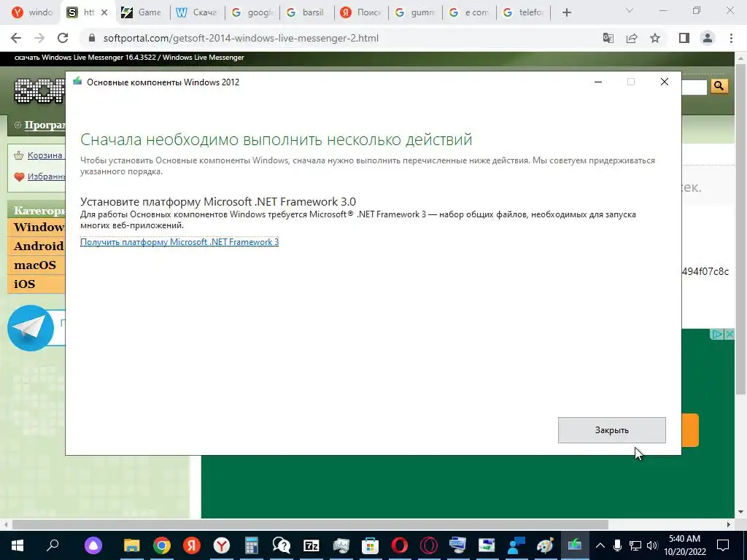The height and width of the screenshot is (560, 747).
Task: Open the Windows Start menu
Action: pos(18,545)
